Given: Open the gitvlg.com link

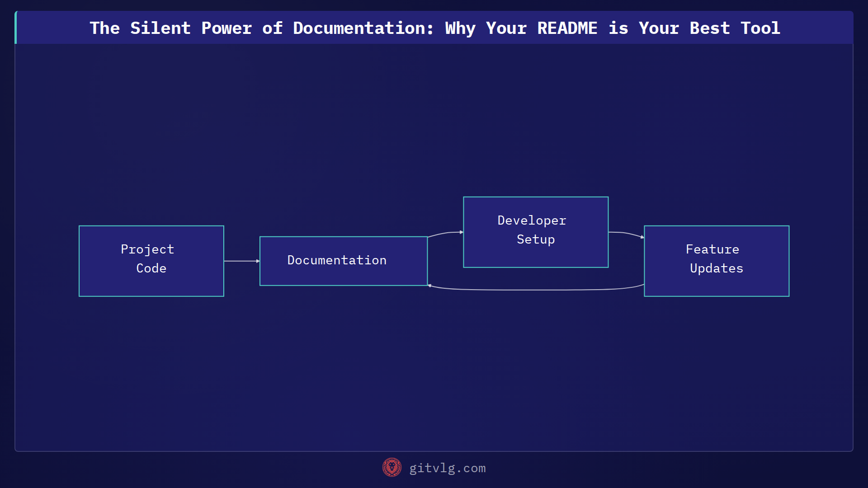Looking at the screenshot, I should coord(448,468).
